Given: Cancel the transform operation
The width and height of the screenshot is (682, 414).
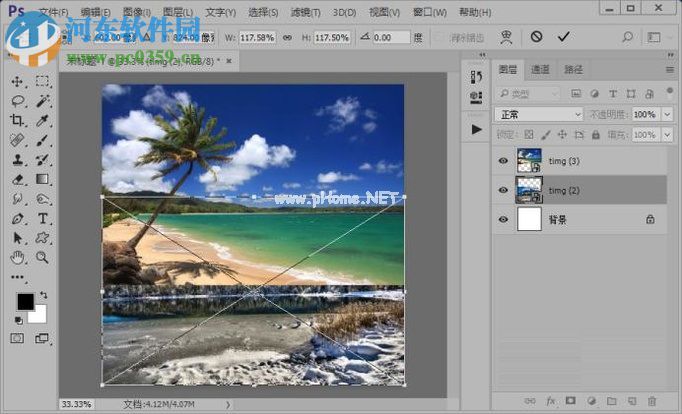Looking at the screenshot, I should point(537,36).
